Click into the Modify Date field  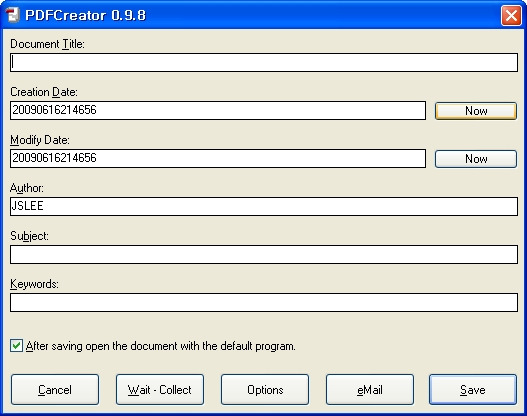point(218,158)
